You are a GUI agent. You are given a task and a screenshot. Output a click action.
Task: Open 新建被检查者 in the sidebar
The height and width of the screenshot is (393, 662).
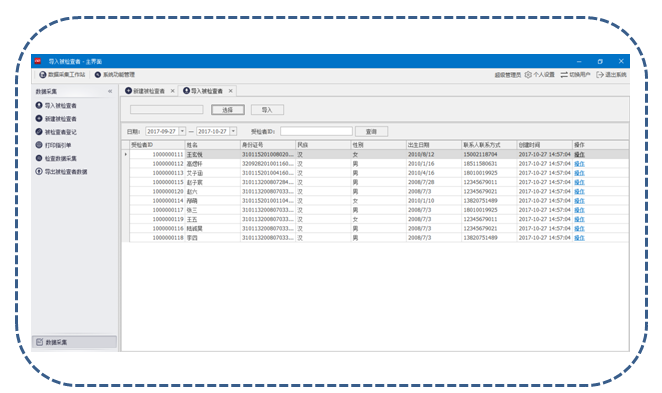[56, 119]
